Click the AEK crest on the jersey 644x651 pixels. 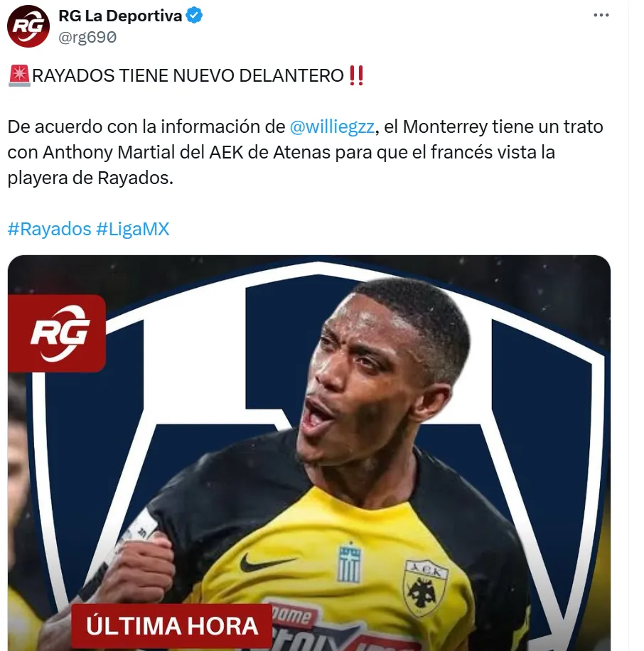(x=425, y=588)
